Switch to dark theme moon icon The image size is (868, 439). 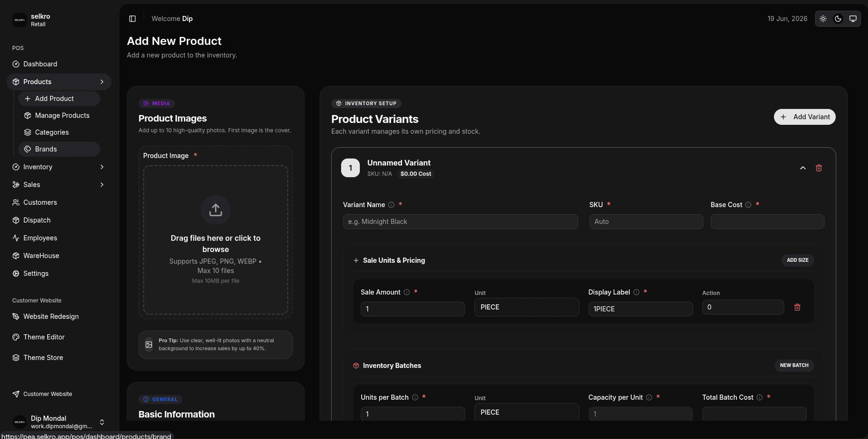point(838,19)
